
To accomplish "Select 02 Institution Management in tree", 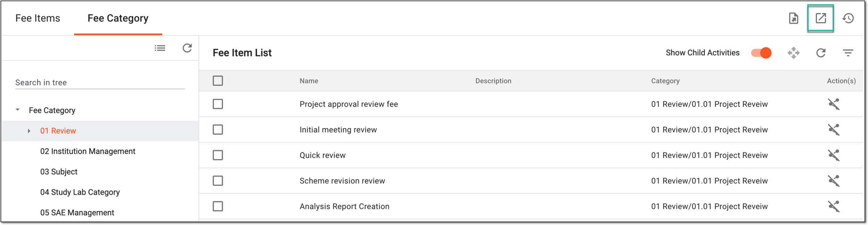I will (x=87, y=151).
